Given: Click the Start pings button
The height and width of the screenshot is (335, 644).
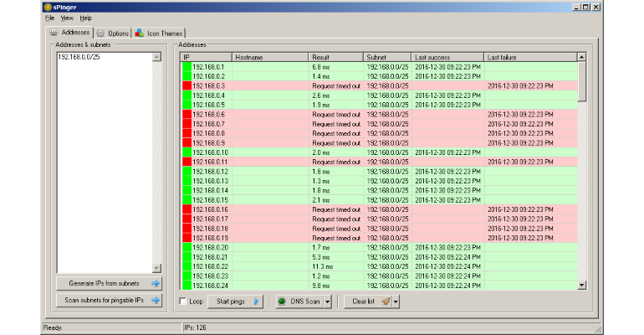Looking at the screenshot, I should [x=235, y=301].
